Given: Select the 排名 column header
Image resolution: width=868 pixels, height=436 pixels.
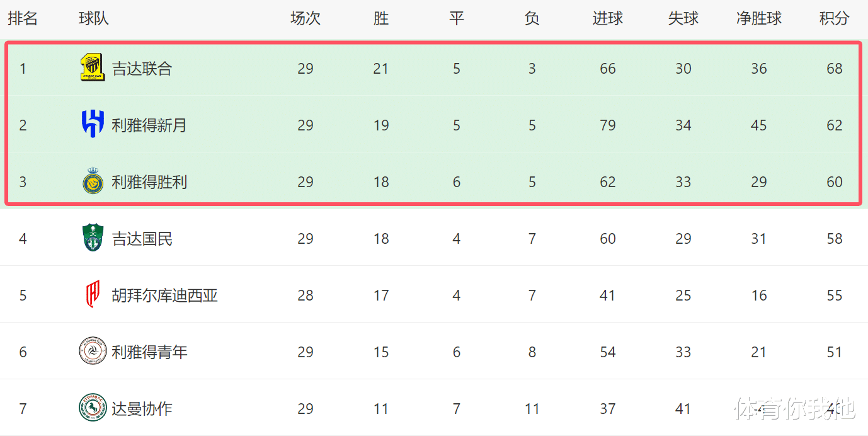Looking at the screenshot, I should pos(23,19).
